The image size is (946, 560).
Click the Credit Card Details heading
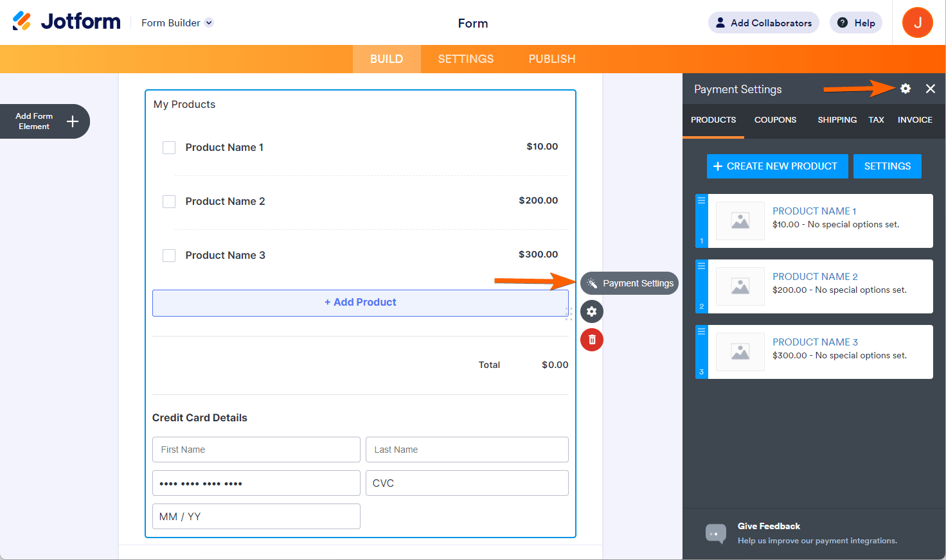200,417
